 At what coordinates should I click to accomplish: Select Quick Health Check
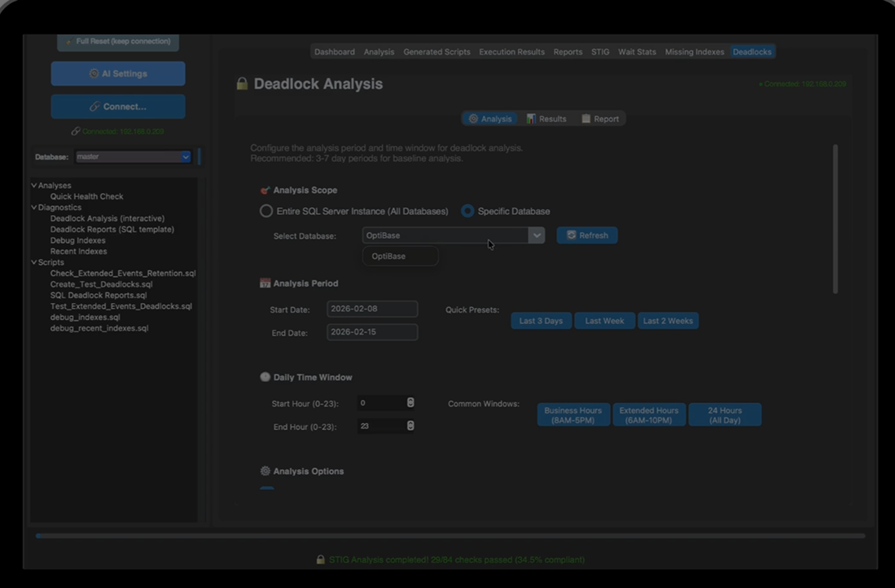click(x=87, y=196)
